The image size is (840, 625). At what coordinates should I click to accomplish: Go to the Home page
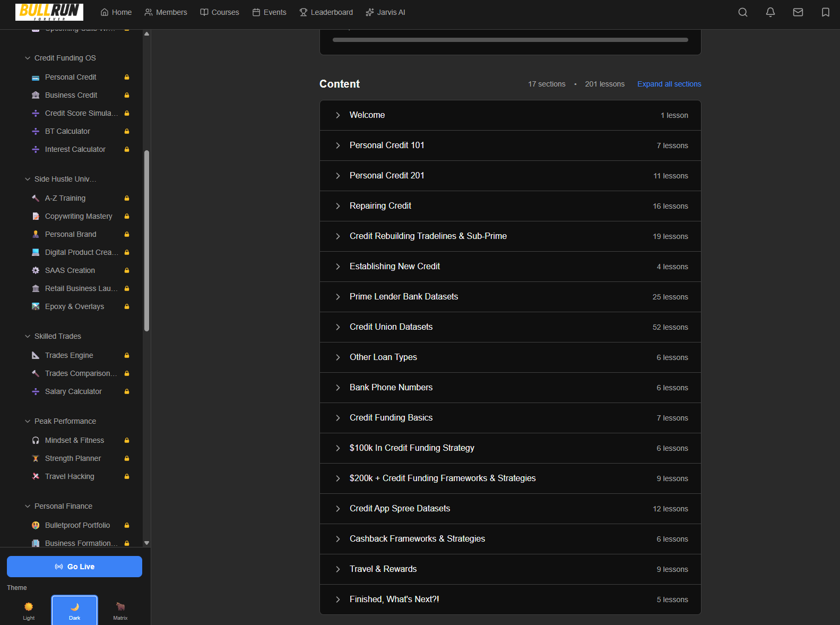coord(116,12)
